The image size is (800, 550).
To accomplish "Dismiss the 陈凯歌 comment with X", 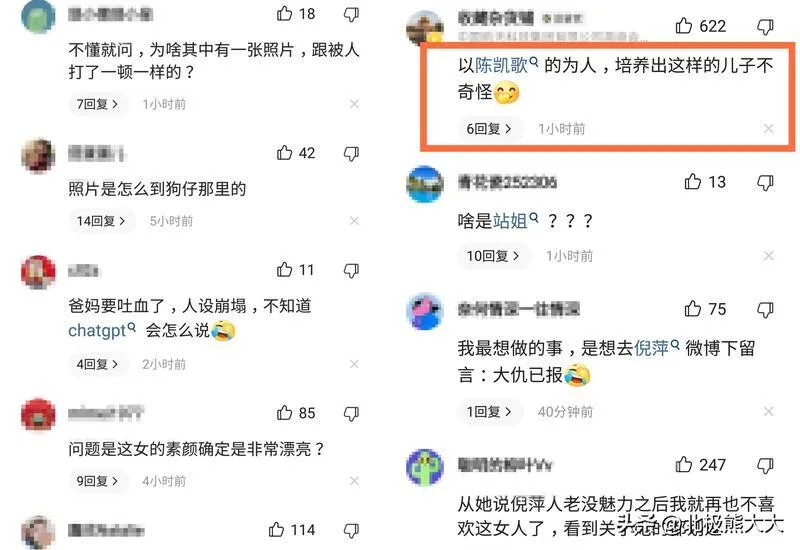I will [x=768, y=129].
